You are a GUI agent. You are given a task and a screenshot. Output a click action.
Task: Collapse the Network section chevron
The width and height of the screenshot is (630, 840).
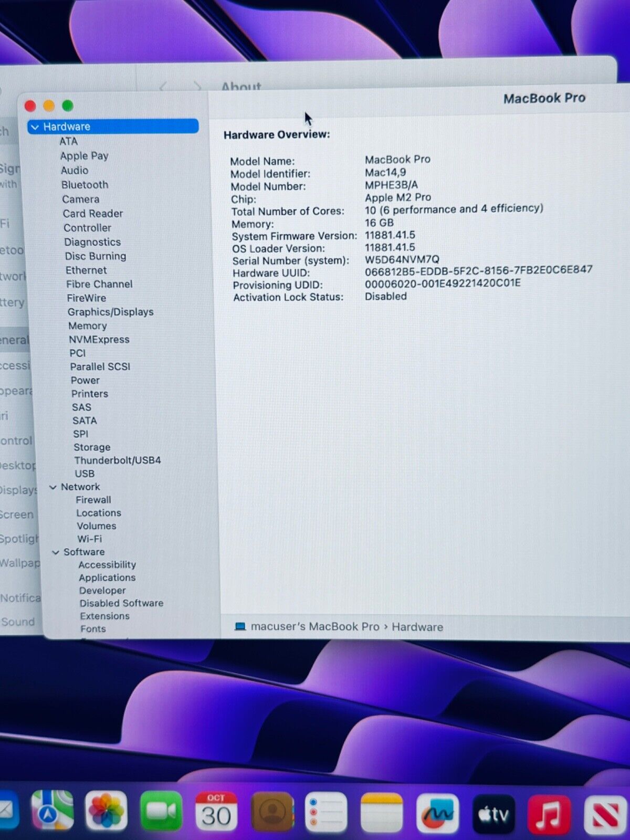(x=53, y=487)
